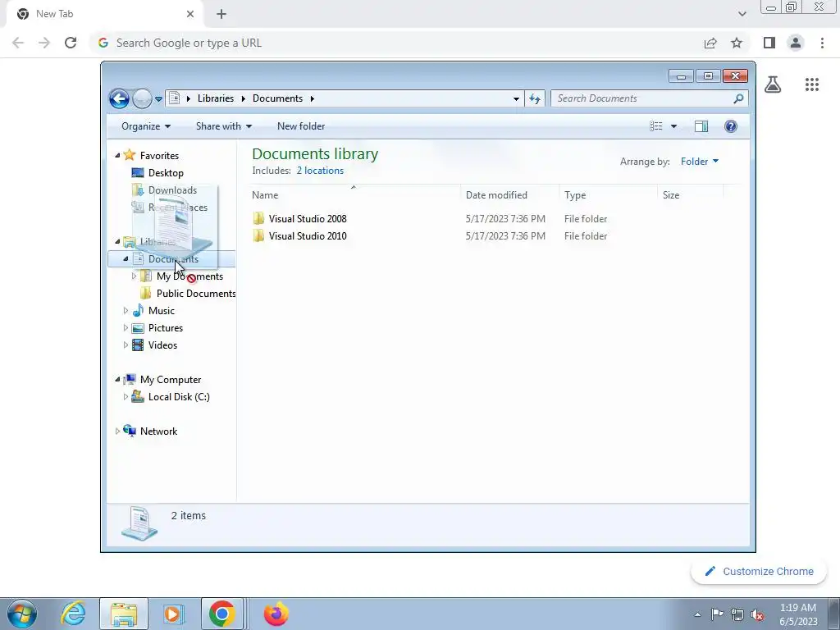Open Internet Explorer from the taskbar

[73, 614]
